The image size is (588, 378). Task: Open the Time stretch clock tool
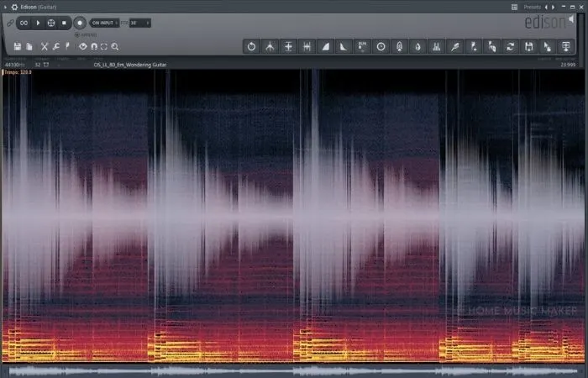[x=381, y=46]
